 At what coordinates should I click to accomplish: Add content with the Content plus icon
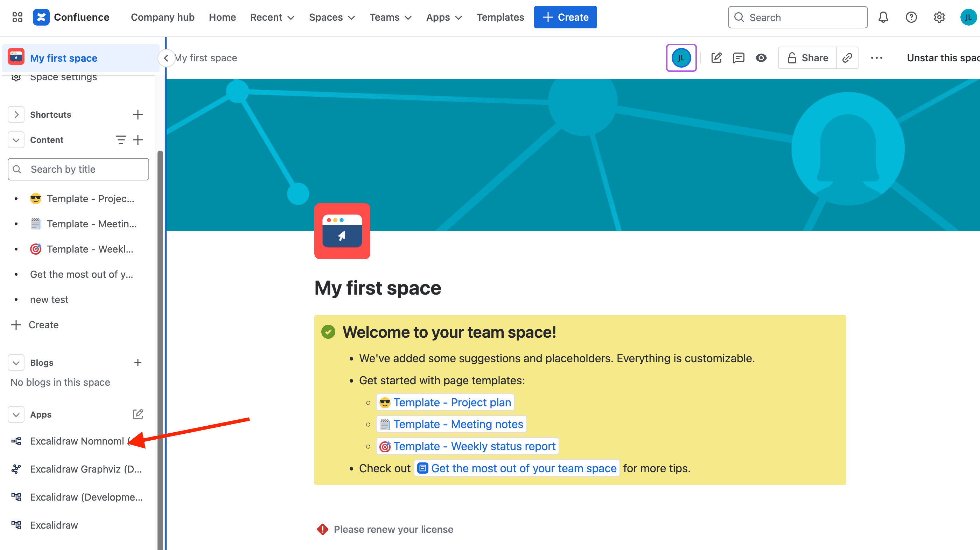138,140
